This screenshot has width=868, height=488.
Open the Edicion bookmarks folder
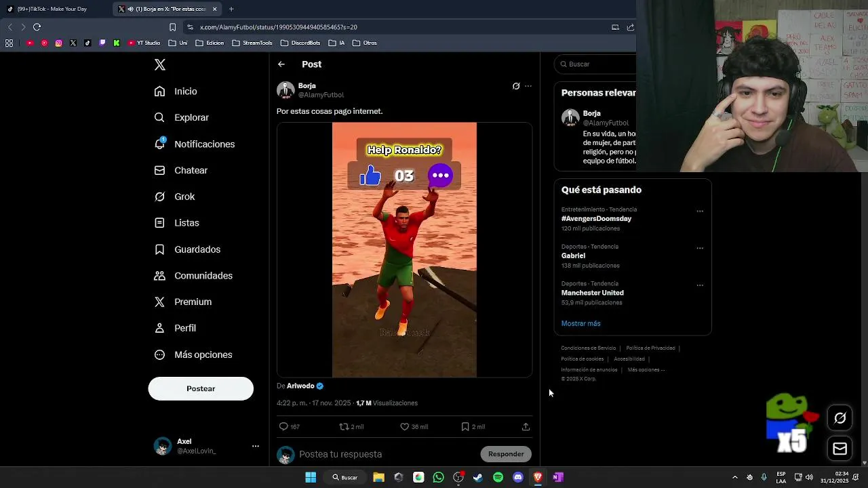point(210,43)
